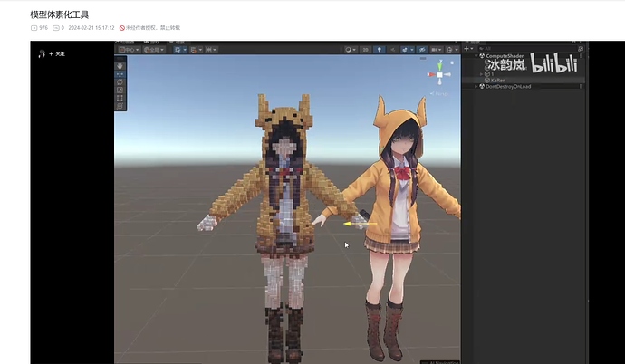The height and width of the screenshot is (364, 625).
Task: Select the Hand view tool
Action: tap(120, 66)
